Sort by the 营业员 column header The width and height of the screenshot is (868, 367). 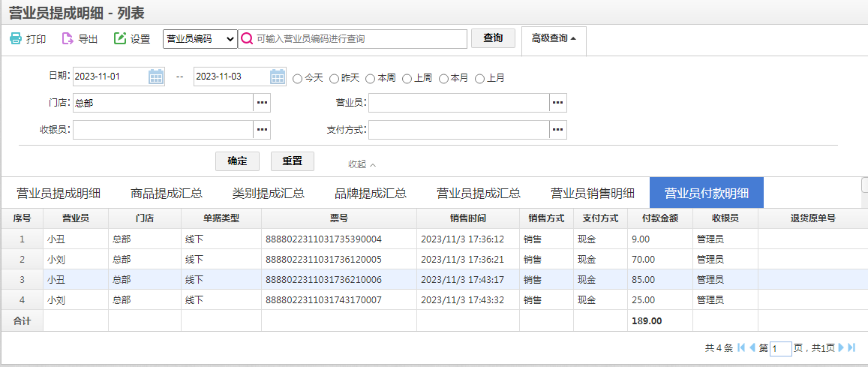tap(76, 218)
